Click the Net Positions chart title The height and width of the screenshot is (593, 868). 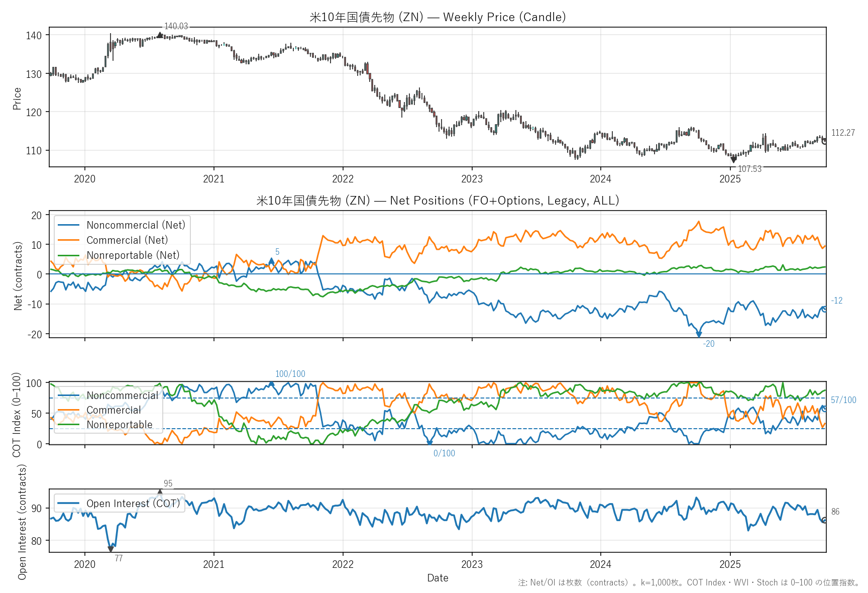[438, 201]
